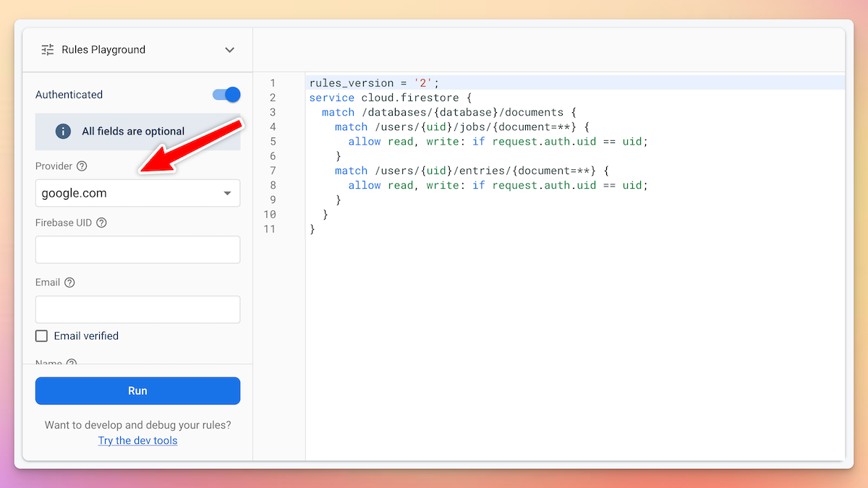Click the Rules Playground tune icon
This screenshot has height=488, width=868.
[x=48, y=50]
